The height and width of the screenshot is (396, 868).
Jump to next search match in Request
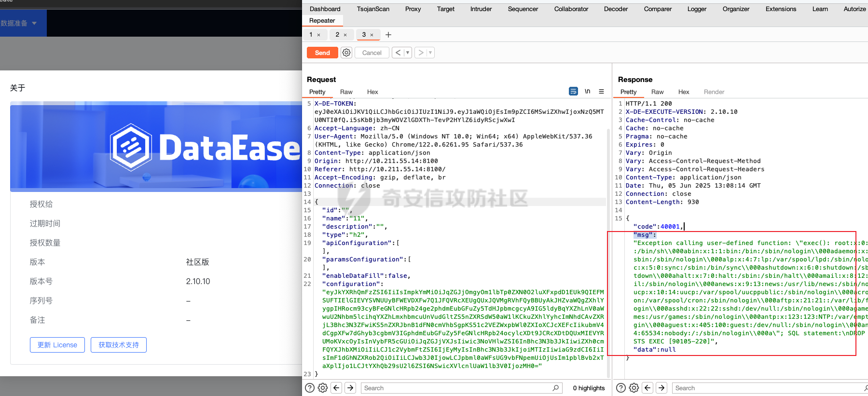(x=351, y=388)
